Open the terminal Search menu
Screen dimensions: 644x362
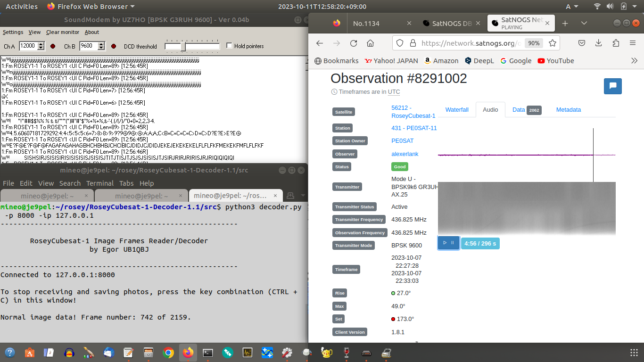70,183
